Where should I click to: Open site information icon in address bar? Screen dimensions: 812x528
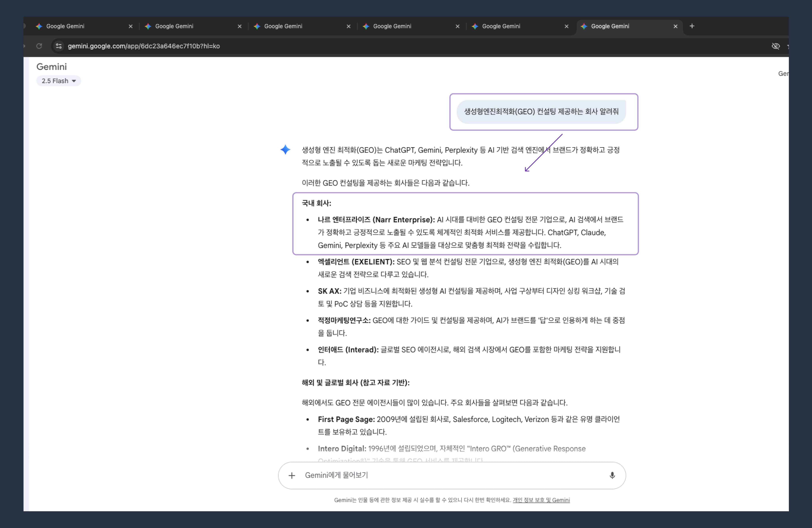[59, 46]
